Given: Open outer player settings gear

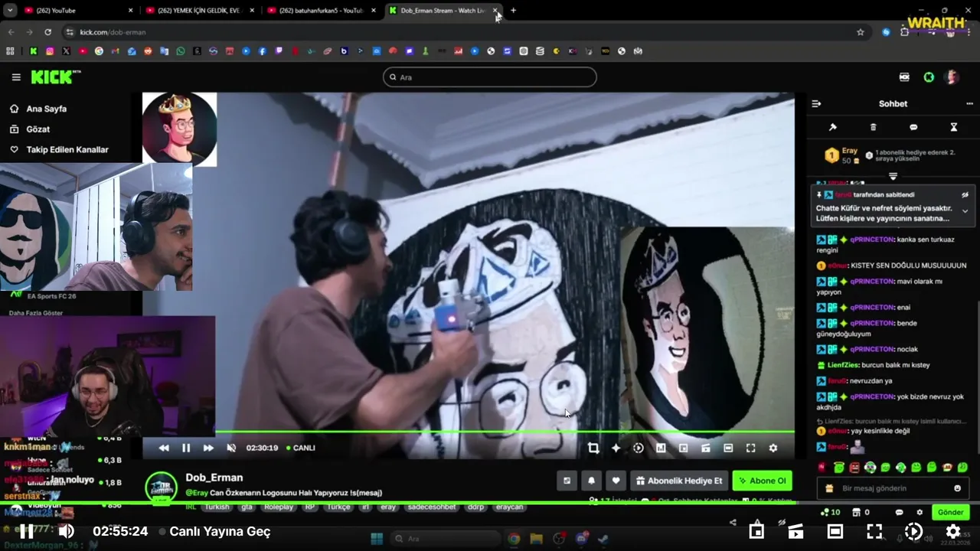Looking at the screenshot, I should coord(953,531).
